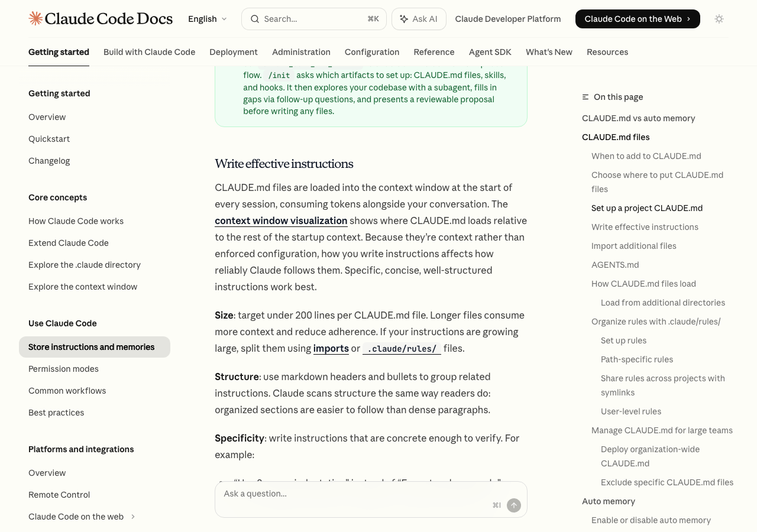Go to the Auto memory section
Screen dimensions: 757x532
(x=608, y=501)
